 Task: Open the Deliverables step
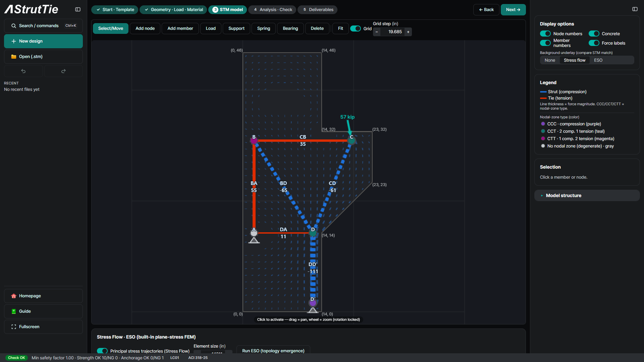coord(318,10)
